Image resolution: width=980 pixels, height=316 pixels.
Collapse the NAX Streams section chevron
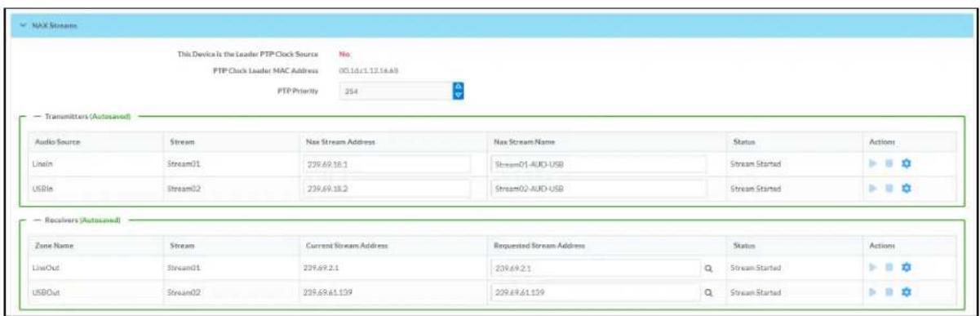point(24,26)
